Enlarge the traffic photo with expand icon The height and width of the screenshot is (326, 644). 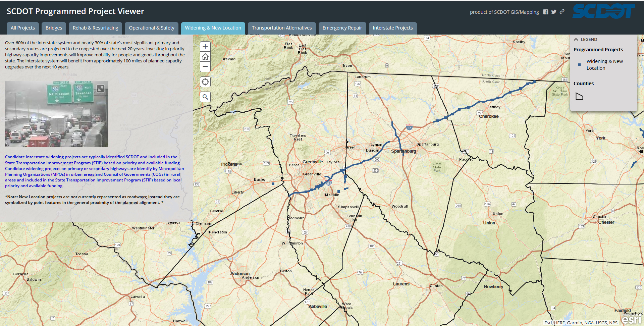tap(101, 89)
